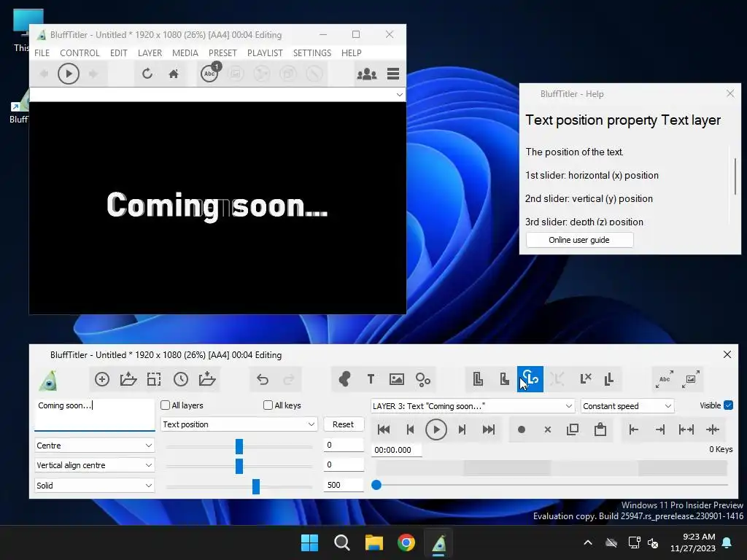Open the EDIT menu
747x560 pixels.
coord(119,52)
